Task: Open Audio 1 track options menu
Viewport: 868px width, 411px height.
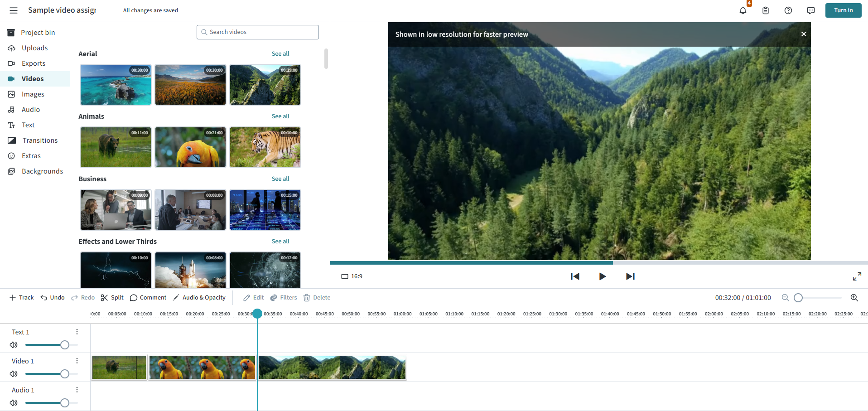Action: click(x=77, y=390)
